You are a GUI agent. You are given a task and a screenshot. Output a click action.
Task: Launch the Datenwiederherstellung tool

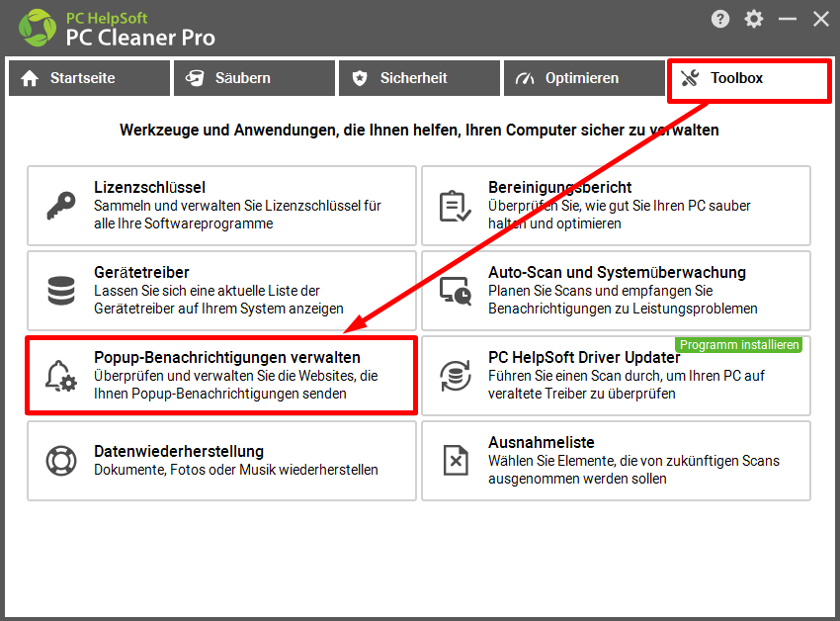tap(221, 461)
